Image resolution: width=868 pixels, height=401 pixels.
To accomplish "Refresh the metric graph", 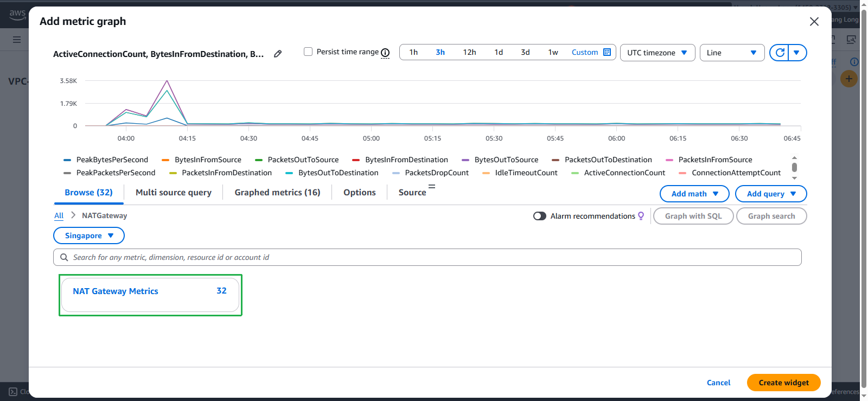I will pyautogui.click(x=780, y=53).
